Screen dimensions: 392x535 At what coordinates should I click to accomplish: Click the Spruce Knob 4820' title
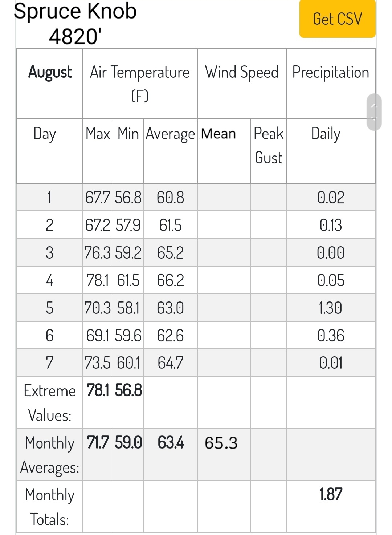coord(75,24)
